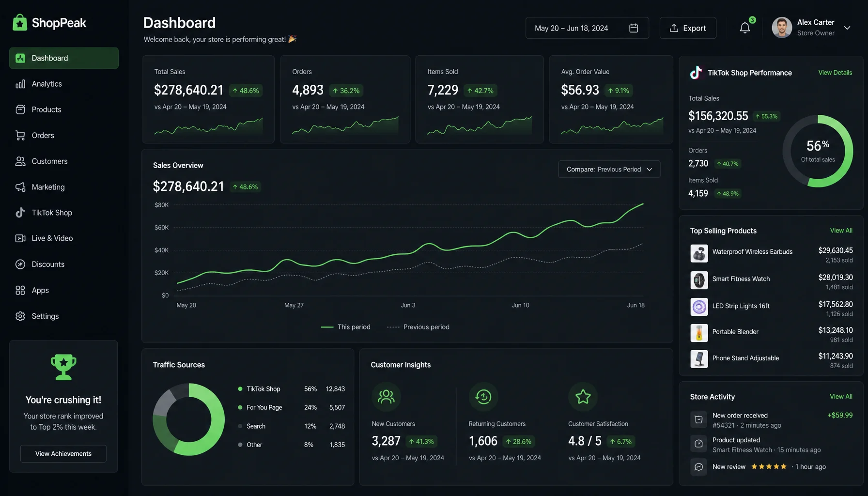The image size is (868, 496).
Task: Open the notifications bell icon
Action: pos(745,28)
